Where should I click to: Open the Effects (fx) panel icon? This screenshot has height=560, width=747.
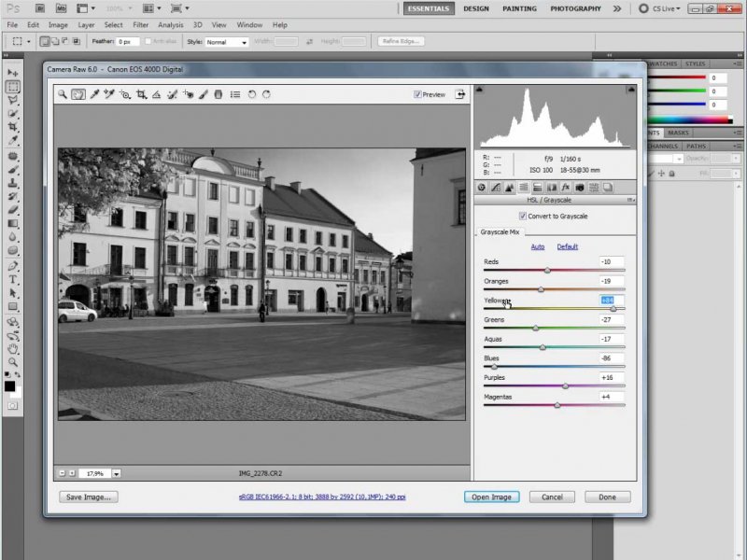566,188
